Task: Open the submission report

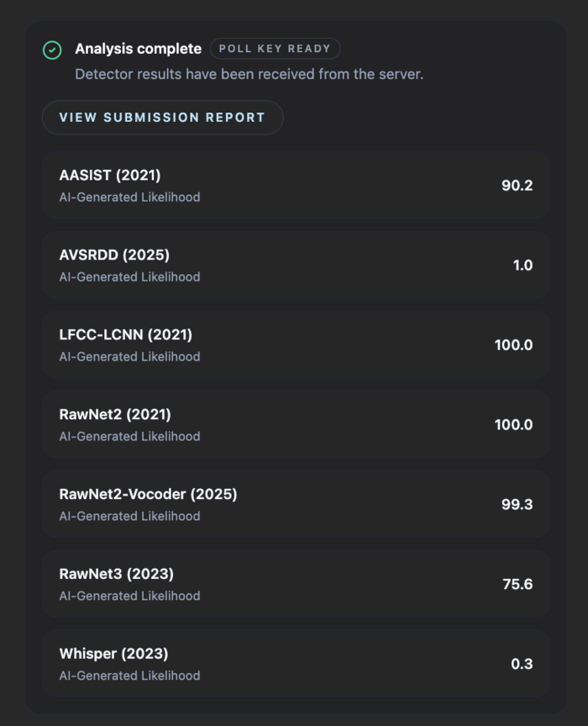Action: pyautogui.click(x=162, y=117)
